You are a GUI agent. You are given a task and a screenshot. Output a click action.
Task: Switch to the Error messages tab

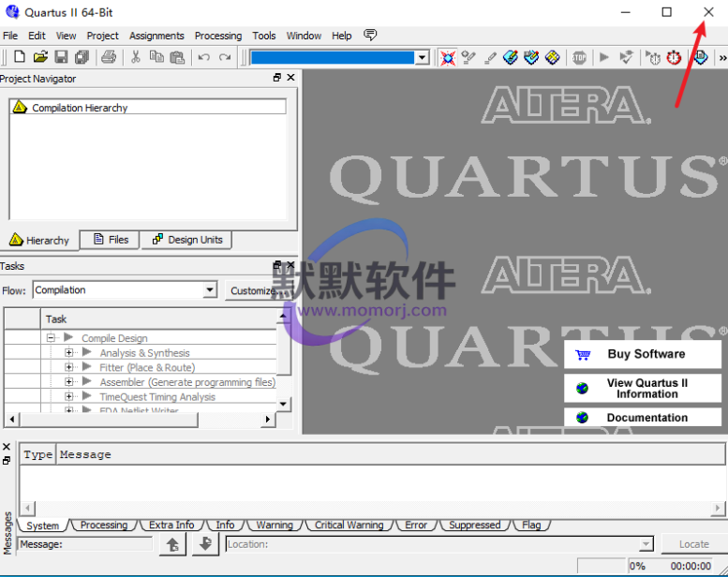416,525
